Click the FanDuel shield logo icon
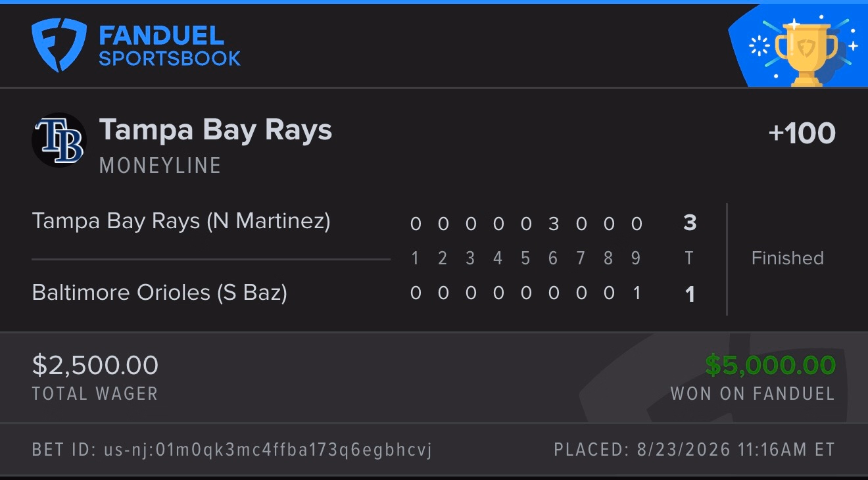Viewport: 868px width, 480px height. (59, 45)
